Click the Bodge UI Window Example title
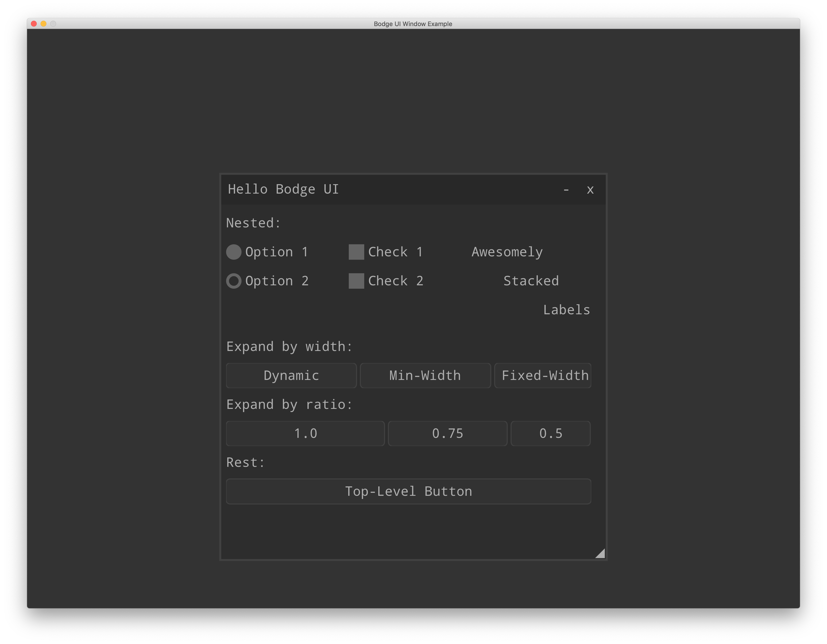827x644 pixels. [413, 24]
